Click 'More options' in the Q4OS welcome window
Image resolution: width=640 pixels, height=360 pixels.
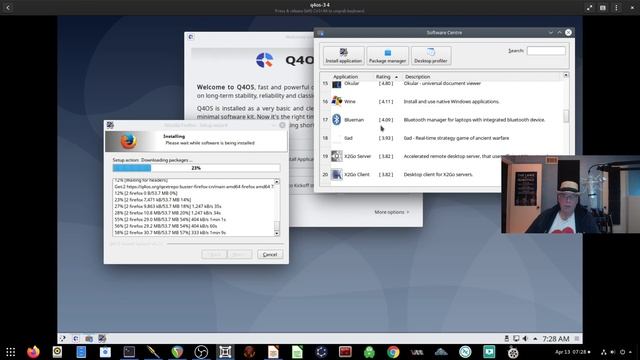(391, 212)
